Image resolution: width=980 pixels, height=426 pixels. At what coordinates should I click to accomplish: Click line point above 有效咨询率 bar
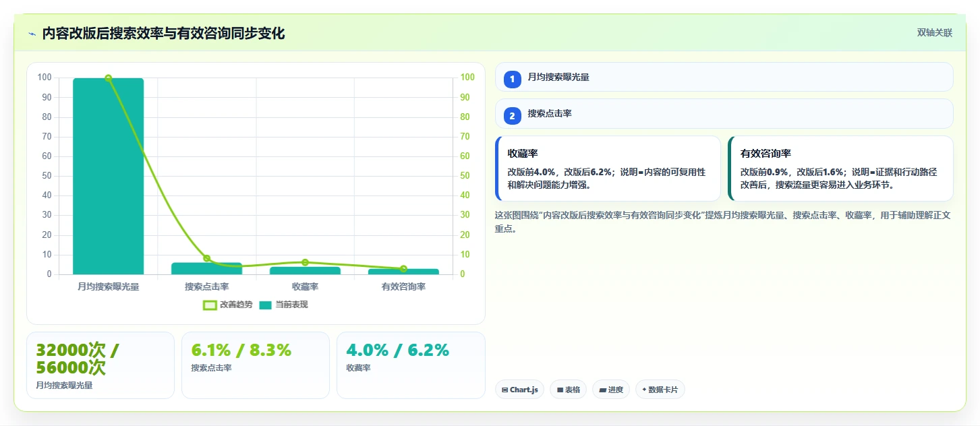403,269
